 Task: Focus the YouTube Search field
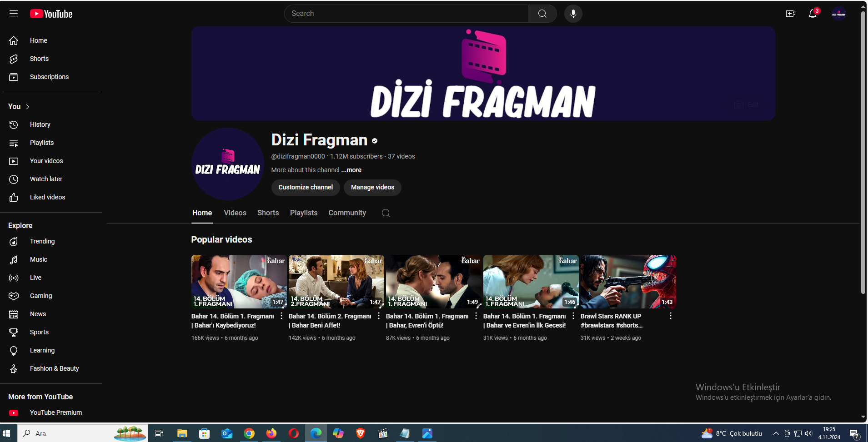coord(406,14)
